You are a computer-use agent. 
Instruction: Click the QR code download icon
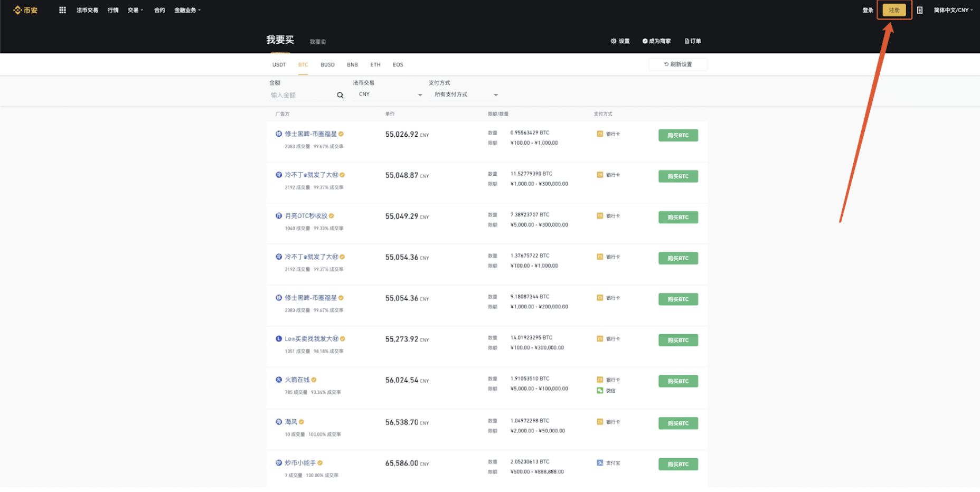(x=920, y=10)
